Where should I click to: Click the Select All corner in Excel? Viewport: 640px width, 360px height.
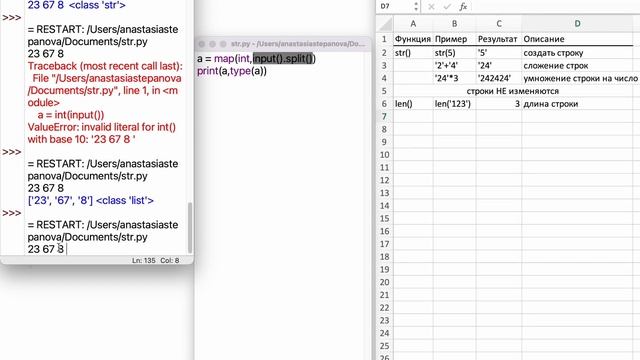[x=384, y=24]
